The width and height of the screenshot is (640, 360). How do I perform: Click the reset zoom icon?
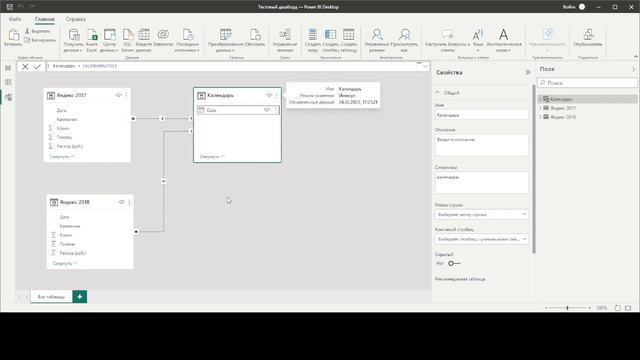pyautogui.click(x=618, y=308)
